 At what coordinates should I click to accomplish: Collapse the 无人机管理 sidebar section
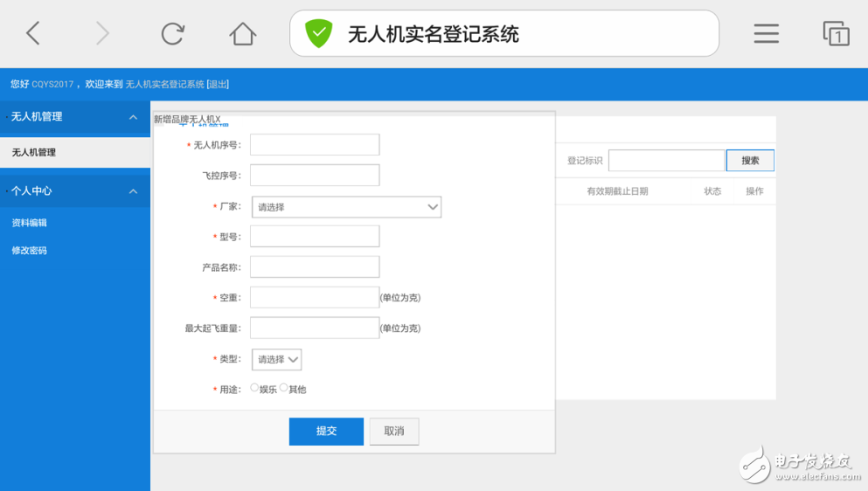pyautogui.click(x=133, y=117)
